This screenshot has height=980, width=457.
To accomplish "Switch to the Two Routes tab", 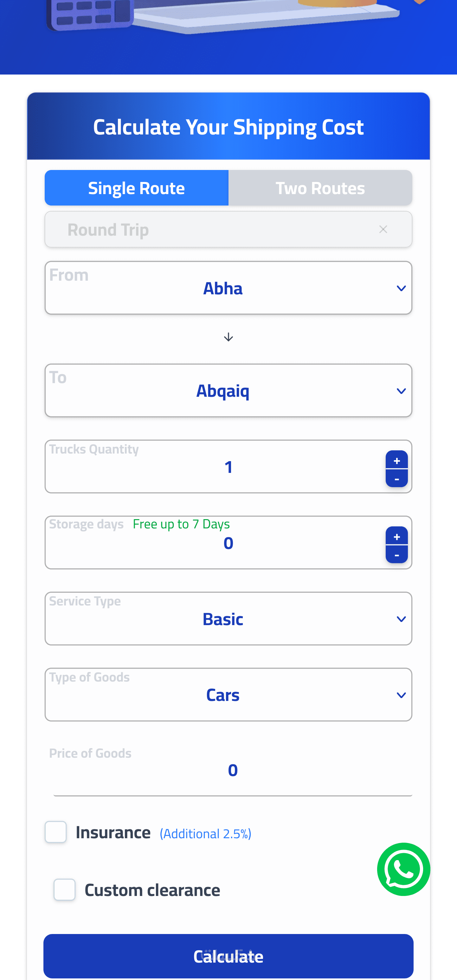I will 320,188.
